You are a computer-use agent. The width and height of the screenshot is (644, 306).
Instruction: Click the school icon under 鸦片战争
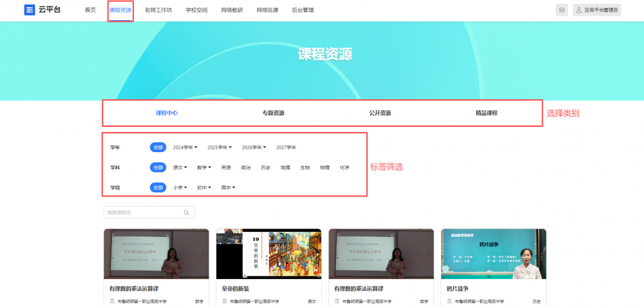pyautogui.click(x=450, y=301)
